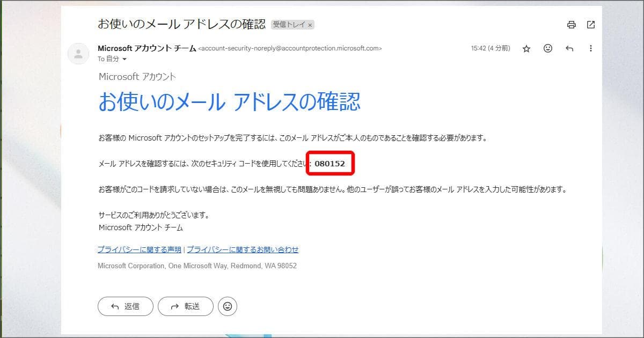Click paragraph starting お客様の Microsoft アカウントのセットアップ
Image resolution: width=644 pixels, height=338 pixels.
coord(293,138)
